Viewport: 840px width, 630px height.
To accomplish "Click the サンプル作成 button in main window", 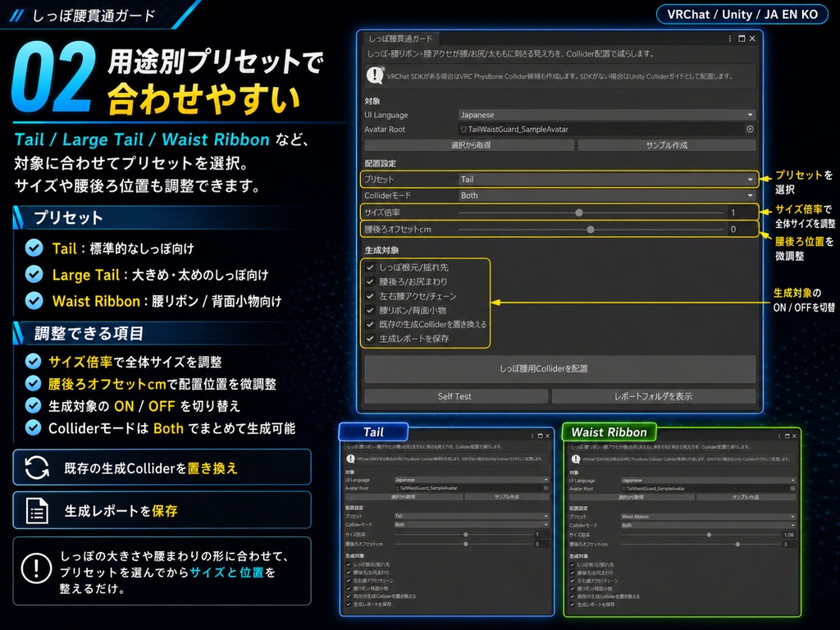I will tap(667, 145).
